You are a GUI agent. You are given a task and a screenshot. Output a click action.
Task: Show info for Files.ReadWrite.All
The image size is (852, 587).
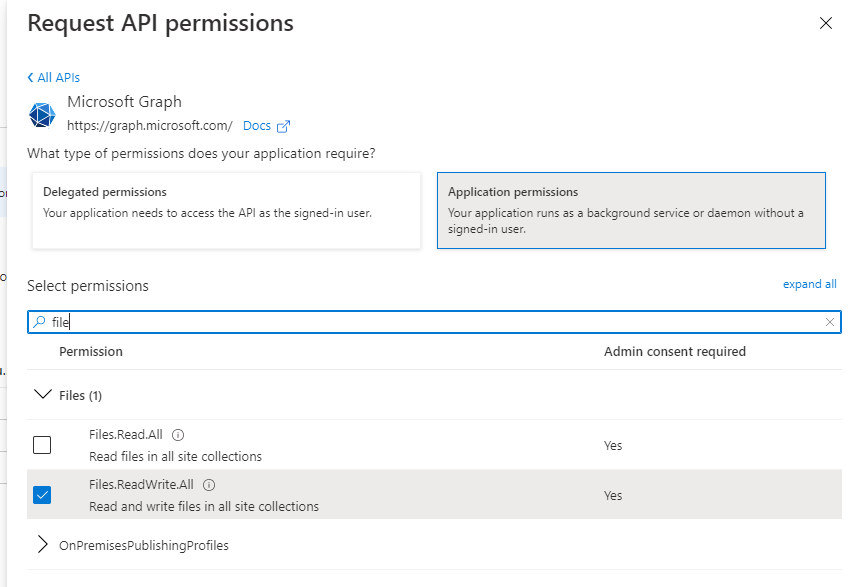[209, 485]
